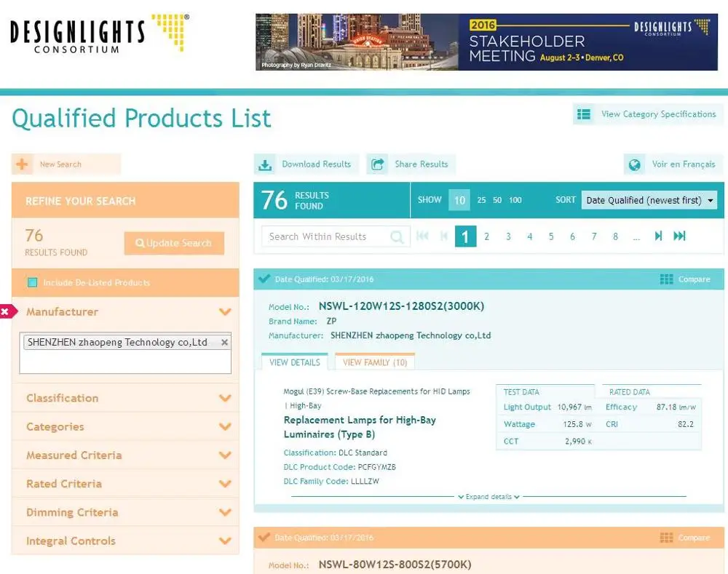
Task: Expand the Classification filter
Action: click(125, 398)
